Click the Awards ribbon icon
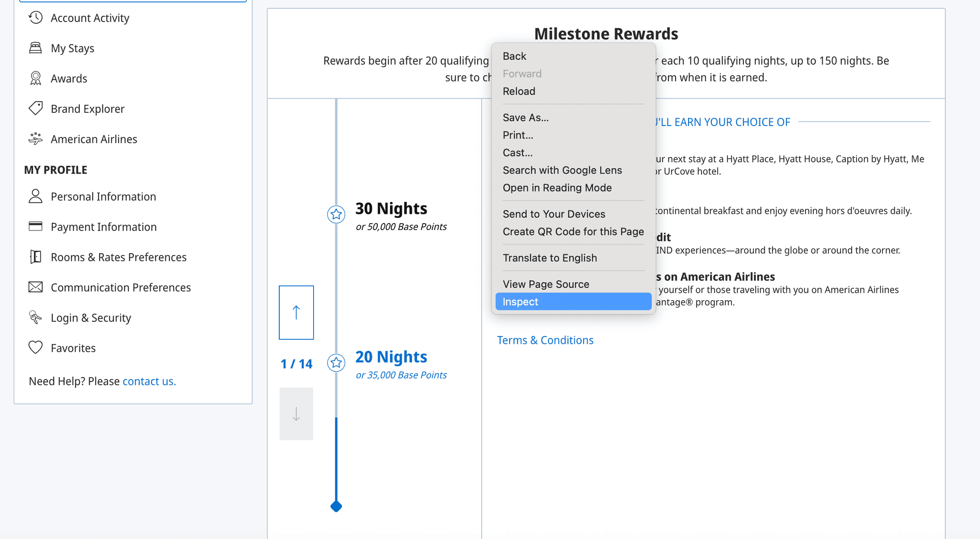Screen dimensions: 980x539 (x=35, y=78)
